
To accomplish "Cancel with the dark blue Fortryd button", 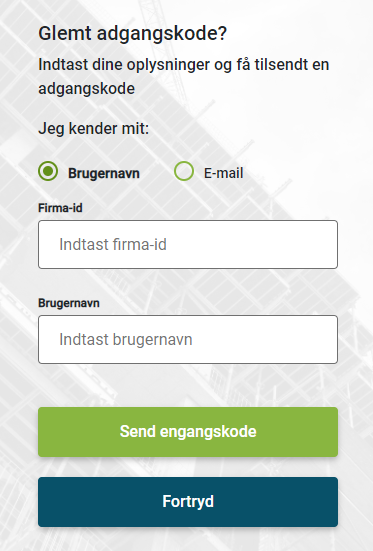I will [x=188, y=502].
